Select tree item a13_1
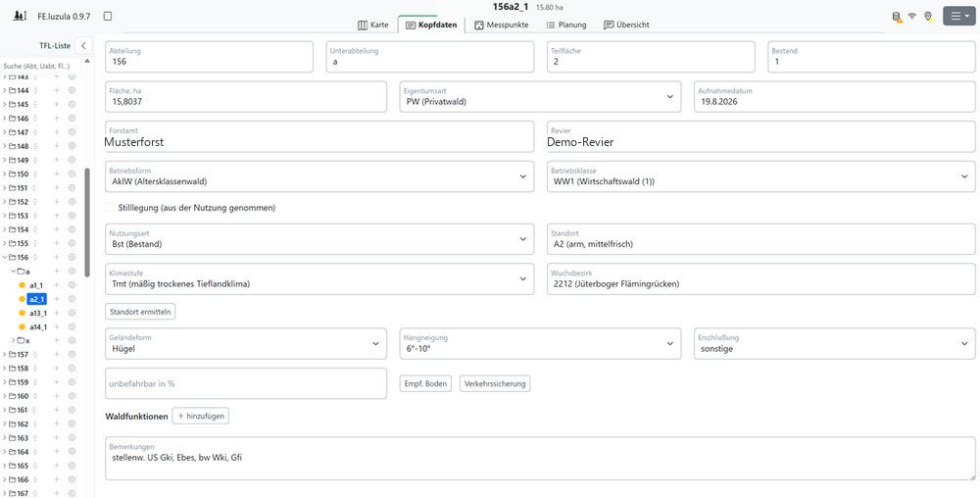Viewport: 980px width, 498px height. [x=38, y=313]
